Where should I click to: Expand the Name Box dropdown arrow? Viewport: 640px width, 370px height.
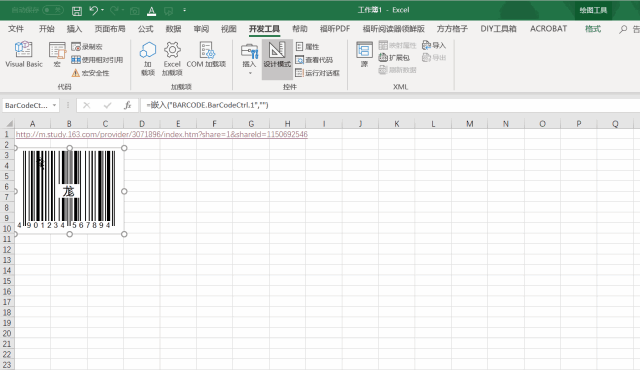point(54,105)
